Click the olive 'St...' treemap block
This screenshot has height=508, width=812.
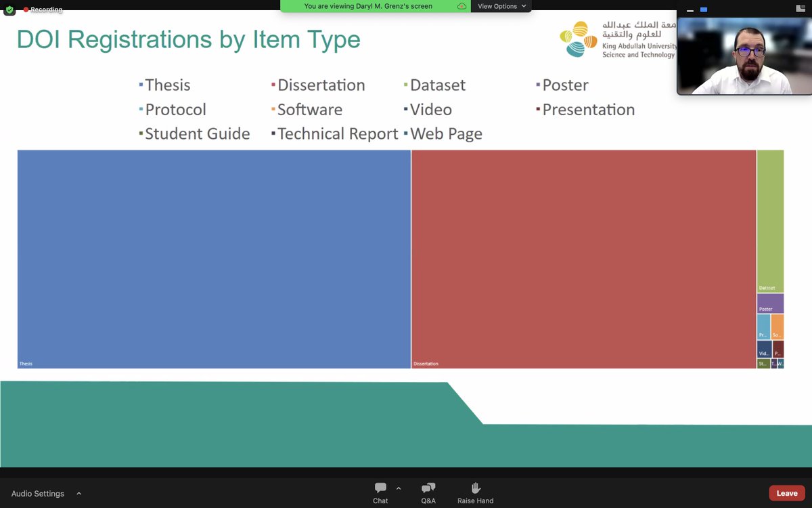pyautogui.click(x=763, y=364)
